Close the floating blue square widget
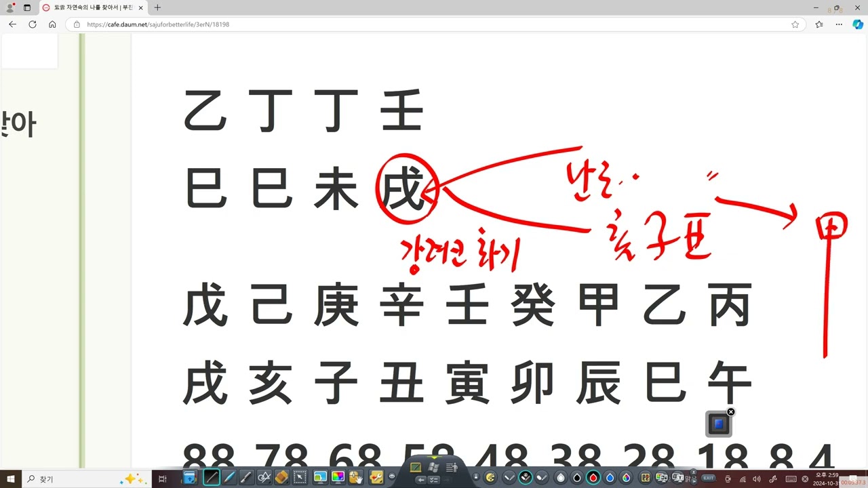This screenshot has width=868, height=488. 730,412
